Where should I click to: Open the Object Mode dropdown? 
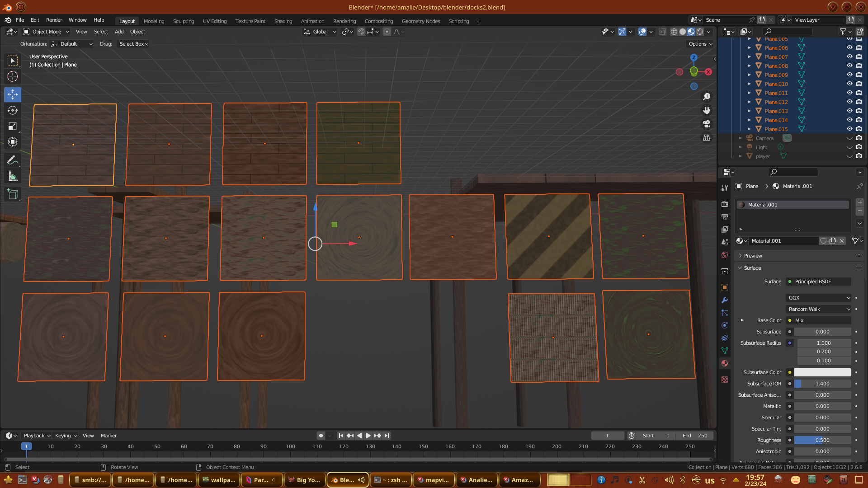46,32
